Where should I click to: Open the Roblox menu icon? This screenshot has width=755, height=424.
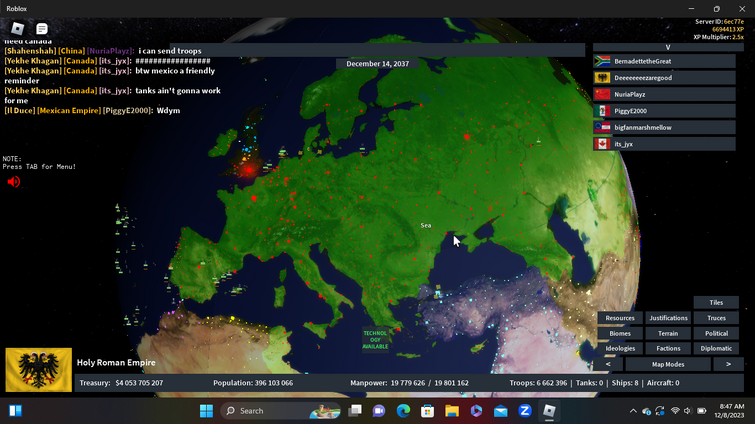click(x=18, y=29)
